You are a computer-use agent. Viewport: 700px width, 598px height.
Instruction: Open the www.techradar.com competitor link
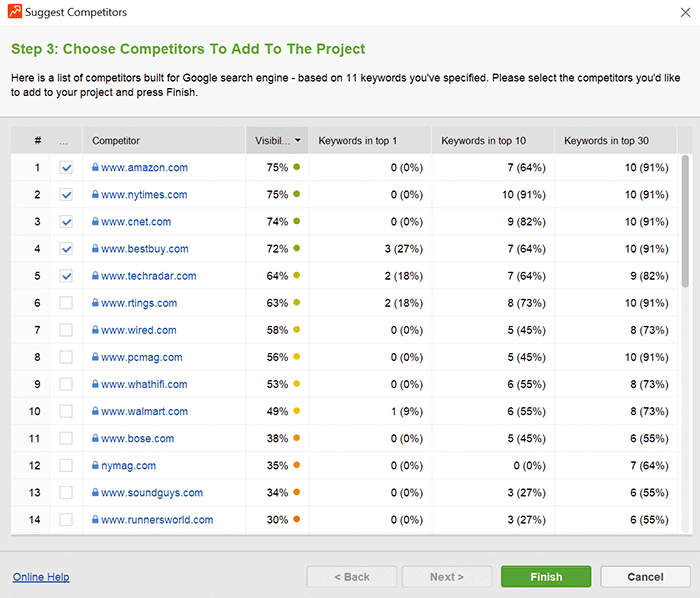(x=149, y=276)
